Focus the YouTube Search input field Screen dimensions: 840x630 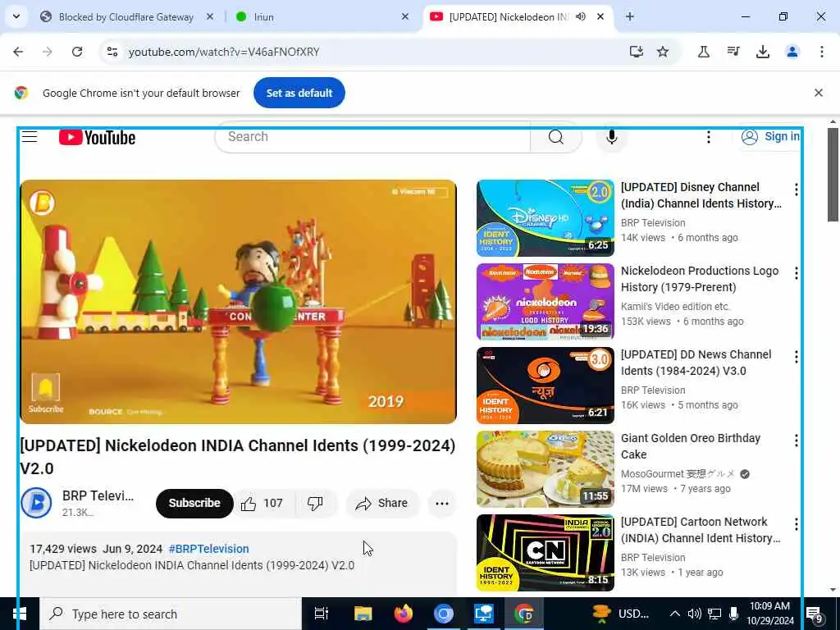372,137
